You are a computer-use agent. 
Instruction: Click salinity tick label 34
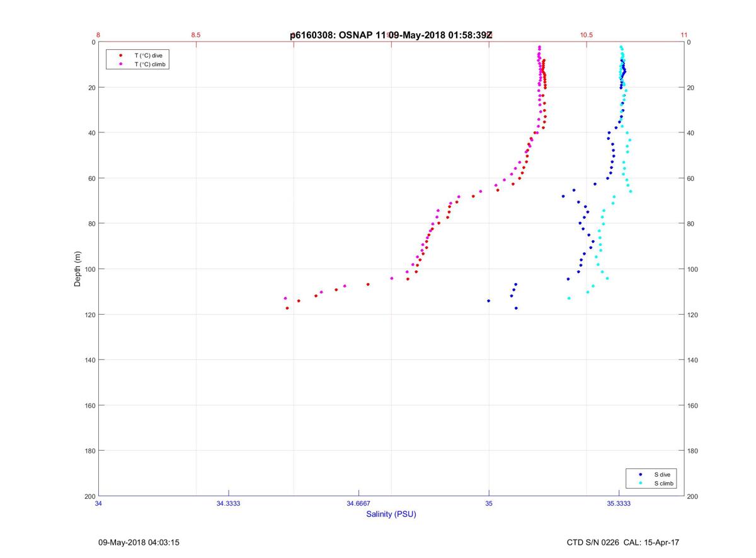click(98, 503)
